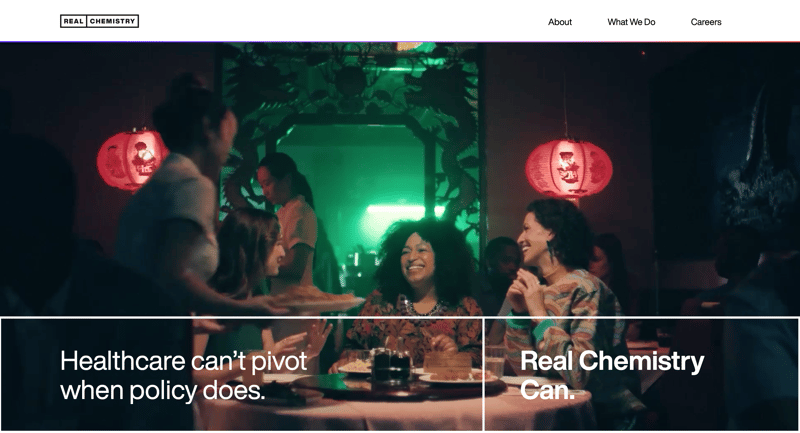Click the condiment bottles on the table
Screen dimensions: 800x433
(390, 364)
